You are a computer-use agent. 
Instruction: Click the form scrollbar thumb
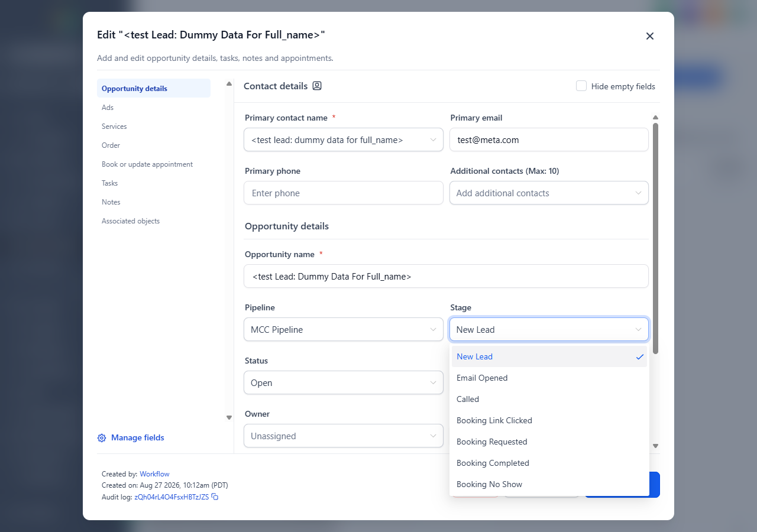(x=655, y=239)
